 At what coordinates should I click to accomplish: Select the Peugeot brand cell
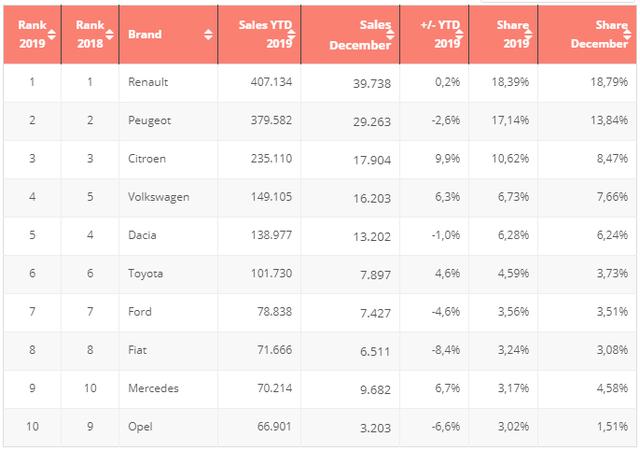tap(150, 121)
